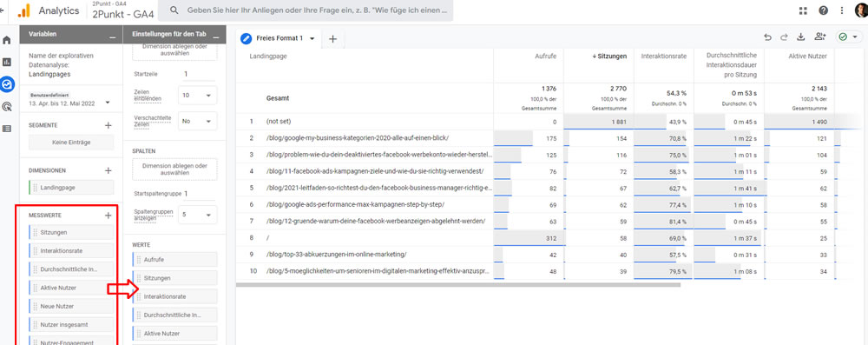
Task: Open Advertising icon in left sidebar
Action: (x=7, y=107)
